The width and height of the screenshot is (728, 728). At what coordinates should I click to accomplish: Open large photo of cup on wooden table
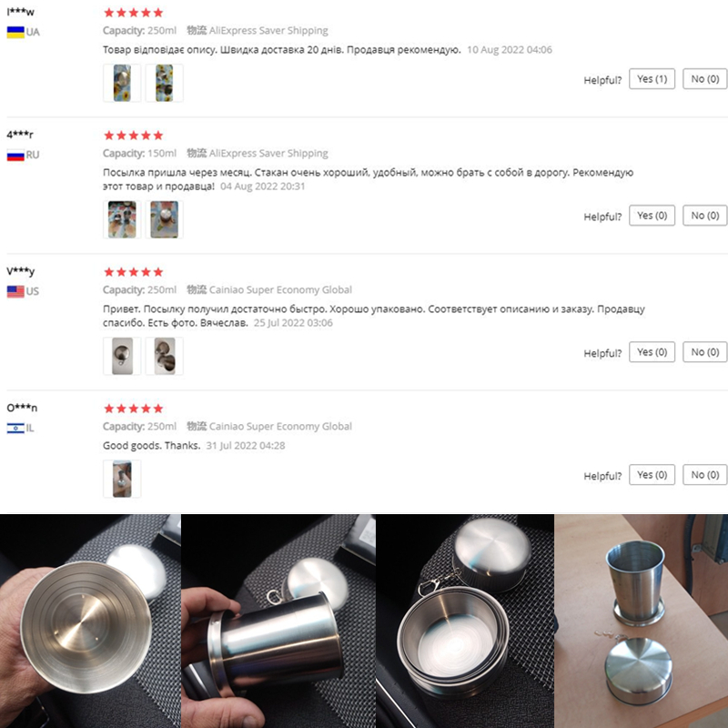[641, 621]
